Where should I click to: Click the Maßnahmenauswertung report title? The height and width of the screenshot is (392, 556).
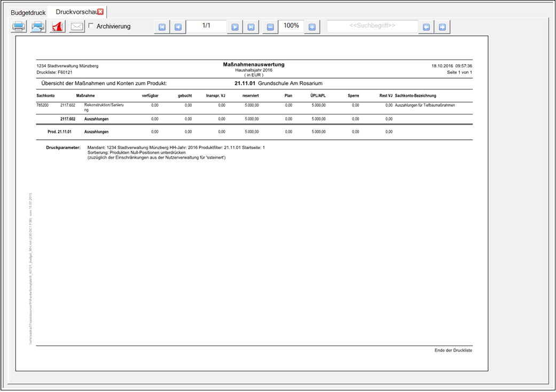254,65
